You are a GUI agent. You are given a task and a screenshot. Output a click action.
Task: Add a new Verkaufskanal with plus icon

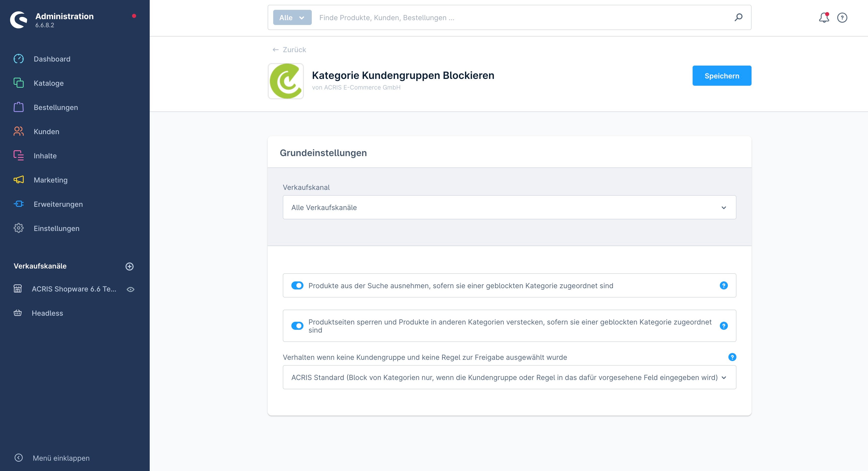click(129, 266)
